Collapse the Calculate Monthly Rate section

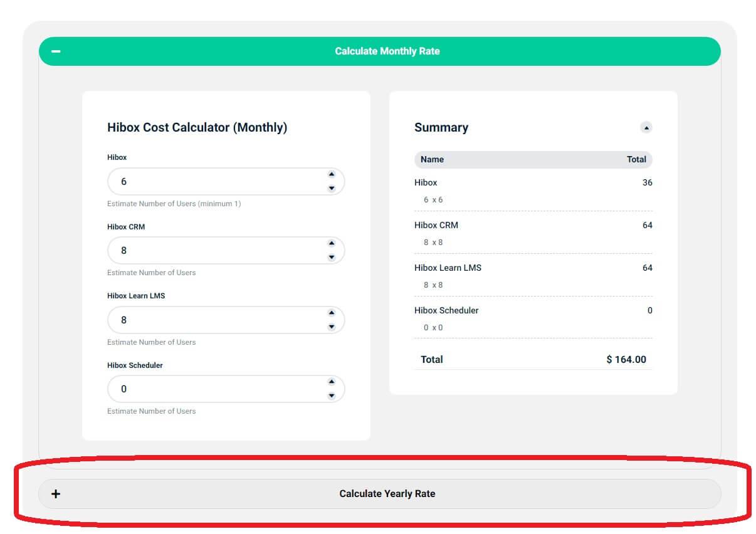[387, 51]
